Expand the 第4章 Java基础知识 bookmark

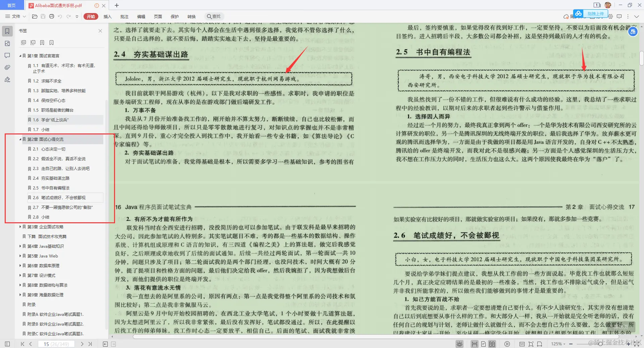[20, 246]
